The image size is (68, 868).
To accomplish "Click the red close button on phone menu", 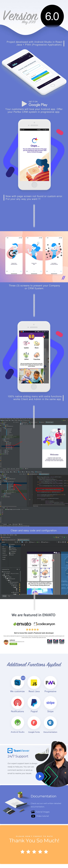I will pos(44,337).
